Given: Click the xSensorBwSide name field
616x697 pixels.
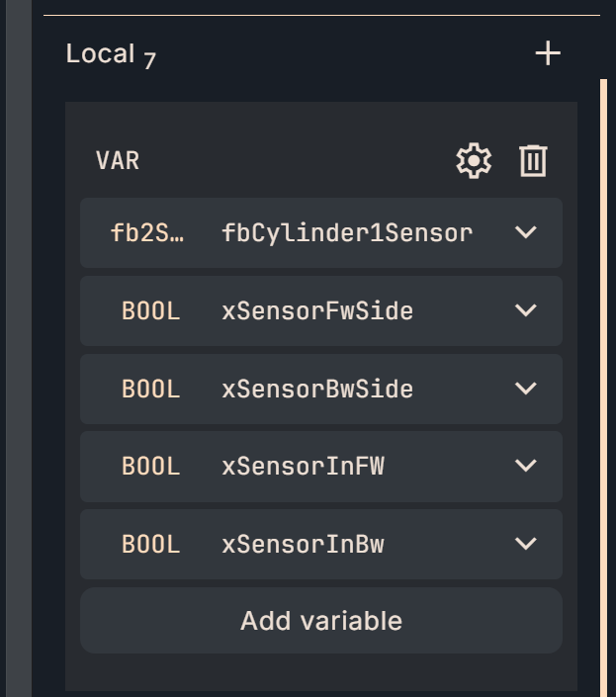Looking at the screenshot, I should (x=317, y=389).
